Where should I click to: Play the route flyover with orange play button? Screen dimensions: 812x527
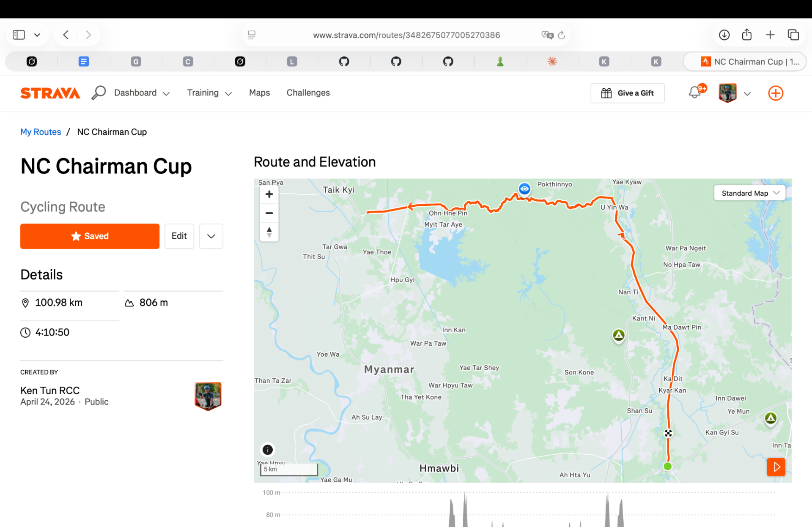776,467
